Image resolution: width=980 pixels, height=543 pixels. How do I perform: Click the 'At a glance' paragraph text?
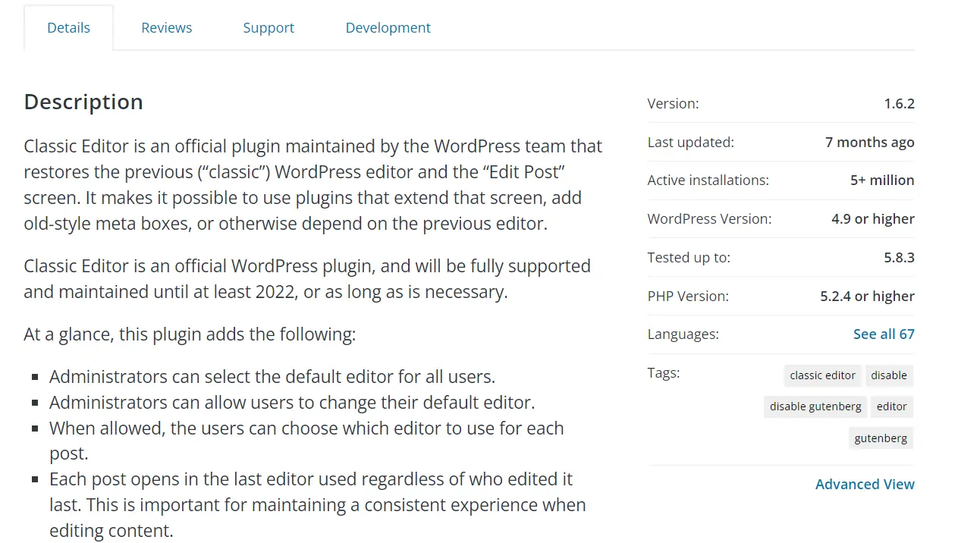click(189, 334)
